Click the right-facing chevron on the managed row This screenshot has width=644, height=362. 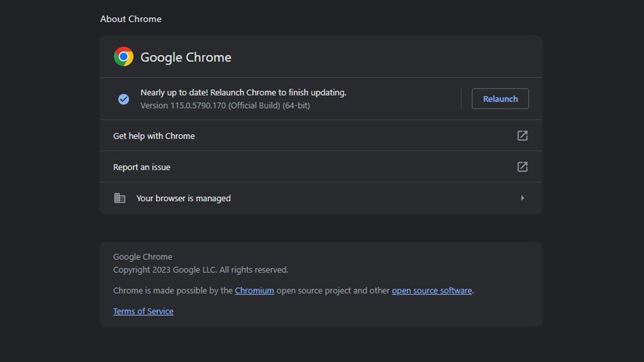click(x=522, y=198)
